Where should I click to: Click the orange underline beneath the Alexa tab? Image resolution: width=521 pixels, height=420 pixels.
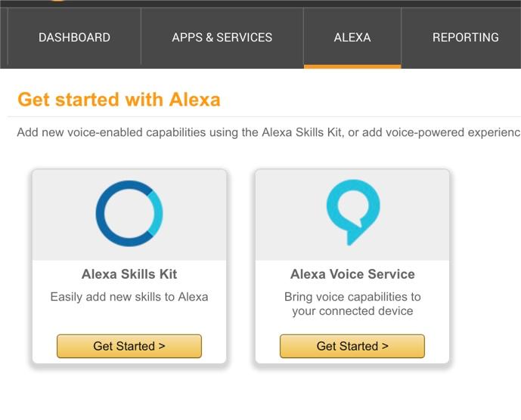pyautogui.click(x=352, y=66)
